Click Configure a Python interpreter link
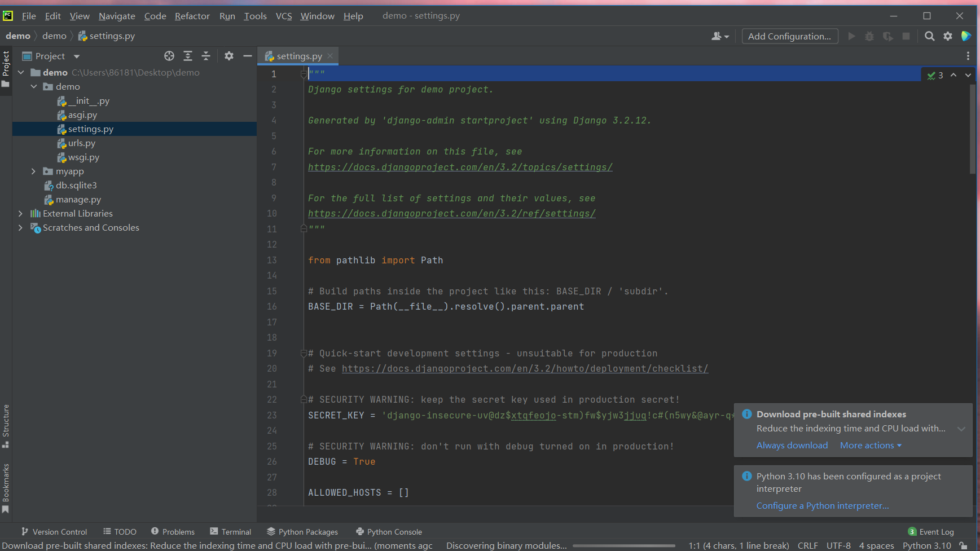980x551 pixels. pos(823,505)
